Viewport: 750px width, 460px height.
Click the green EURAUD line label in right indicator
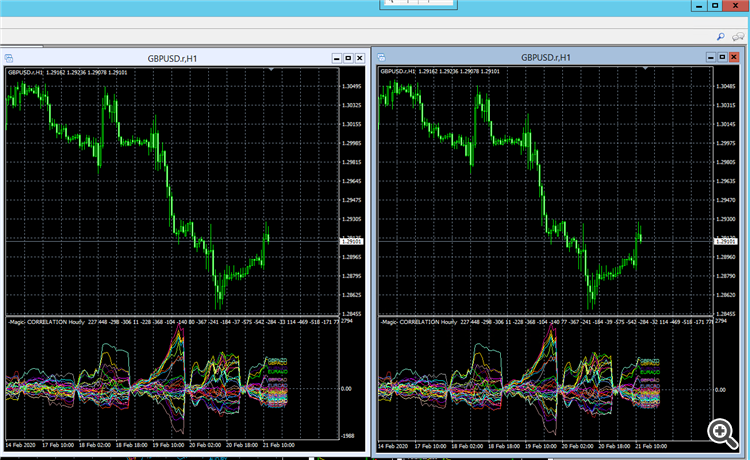[x=650, y=372]
